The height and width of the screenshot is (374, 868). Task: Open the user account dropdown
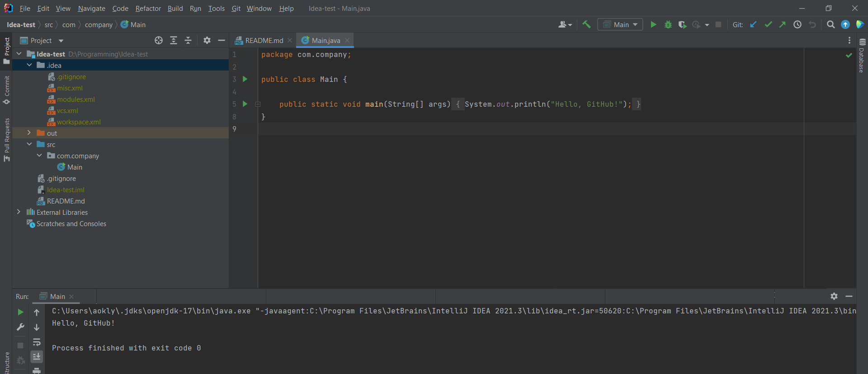pos(565,24)
